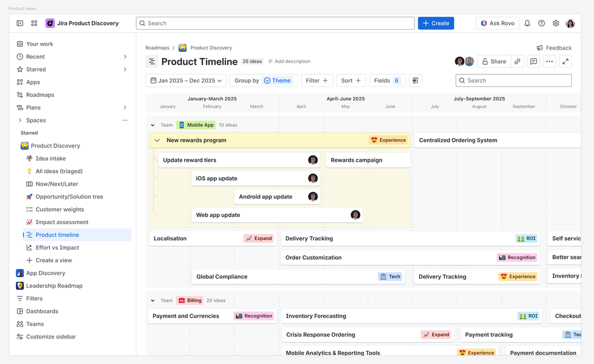Open the app switcher grid icon

(34, 23)
